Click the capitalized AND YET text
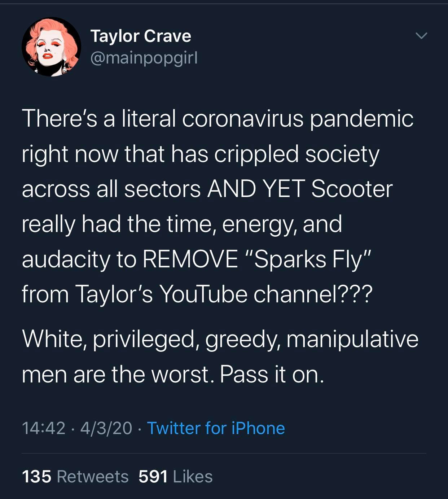This screenshot has width=448, height=499. (x=256, y=189)
